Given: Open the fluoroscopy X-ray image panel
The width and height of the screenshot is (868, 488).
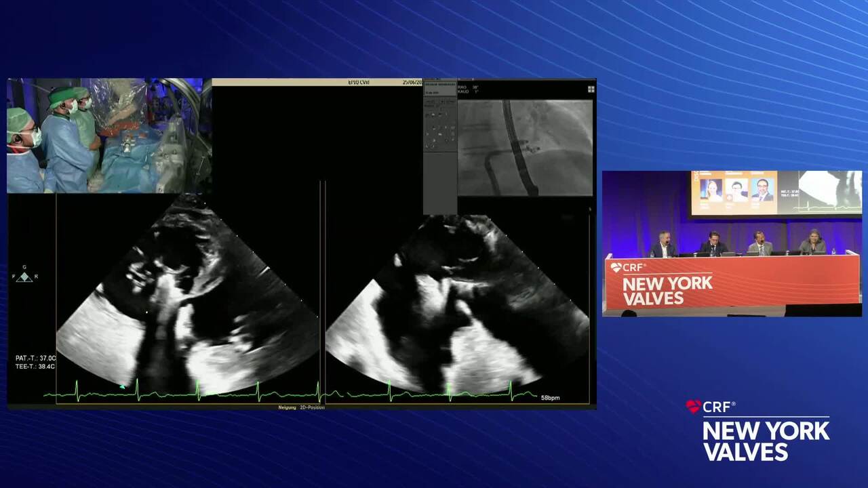Looking at the screenshot, I should tap(526, 148).
